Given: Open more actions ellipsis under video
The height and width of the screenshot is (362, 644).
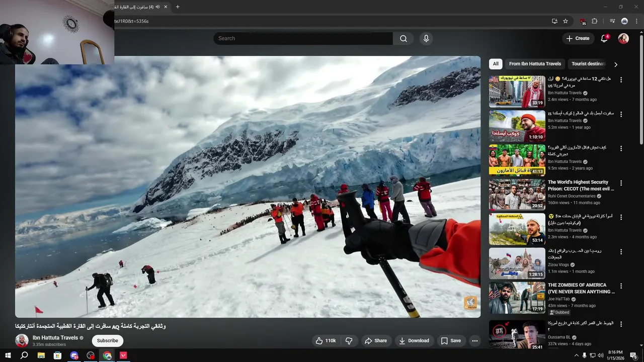Looking at the screenshot, I should tap(474, 341).
